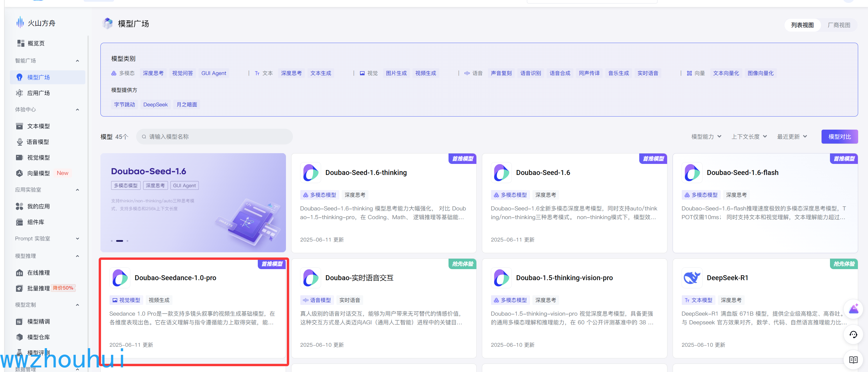
Task: Select the first banner carousel dot
Action: (x=112, y=241)
